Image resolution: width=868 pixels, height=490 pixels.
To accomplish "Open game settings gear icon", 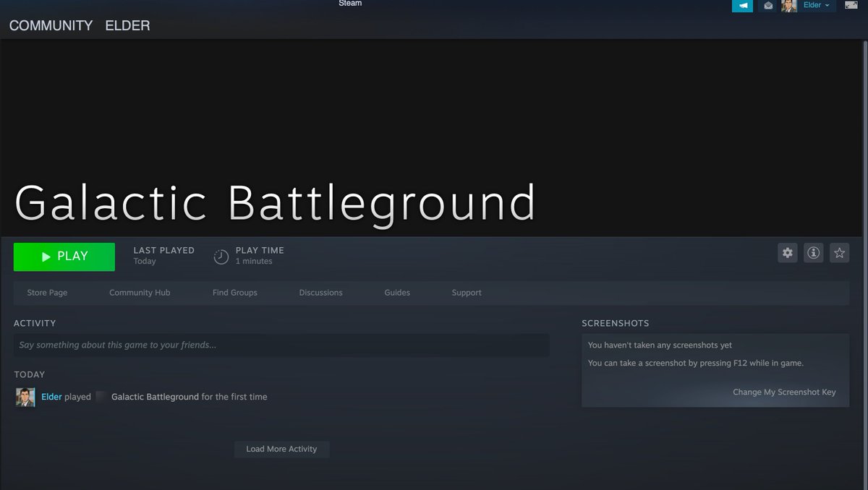I will point(788,253).
